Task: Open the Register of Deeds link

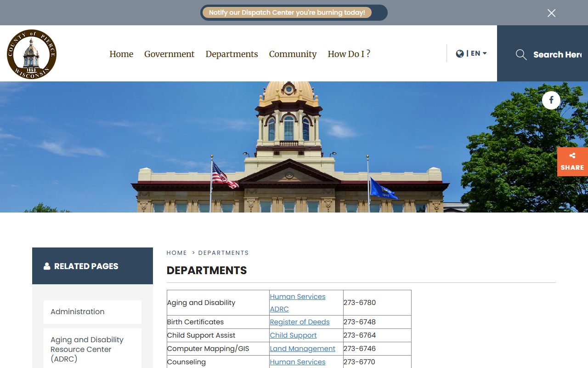Action: pyautogui.click(x=300, y=322)
